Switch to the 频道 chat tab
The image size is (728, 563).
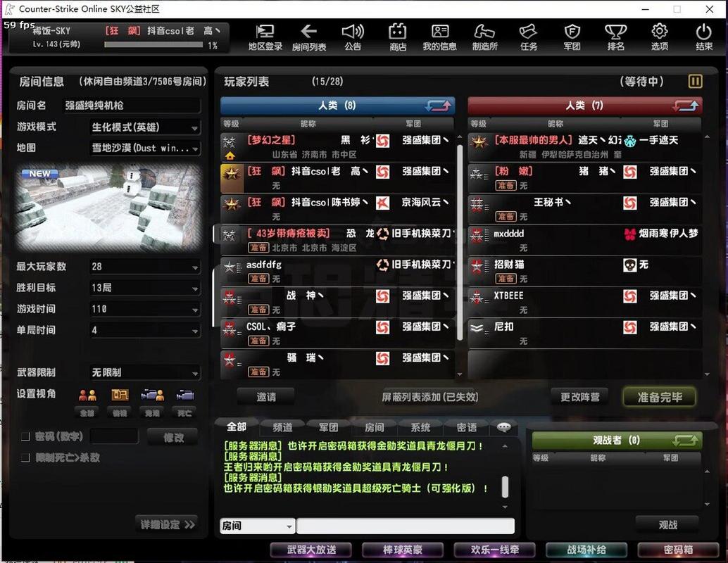pyautogui.click(x=284, y=426)
